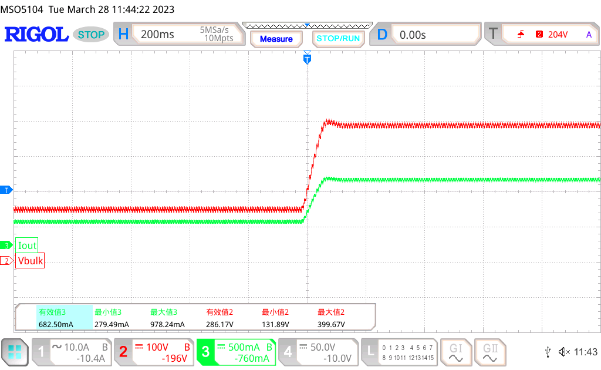Toggle channel 3 green number tab
The image size is (601, 370).
[205, 352]
